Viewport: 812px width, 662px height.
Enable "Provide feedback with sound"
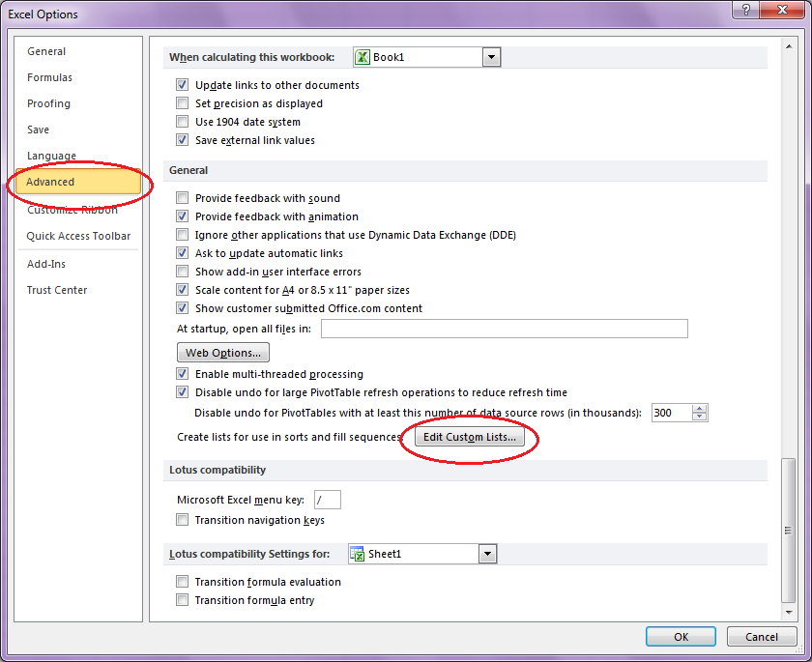tap(182, 198)
